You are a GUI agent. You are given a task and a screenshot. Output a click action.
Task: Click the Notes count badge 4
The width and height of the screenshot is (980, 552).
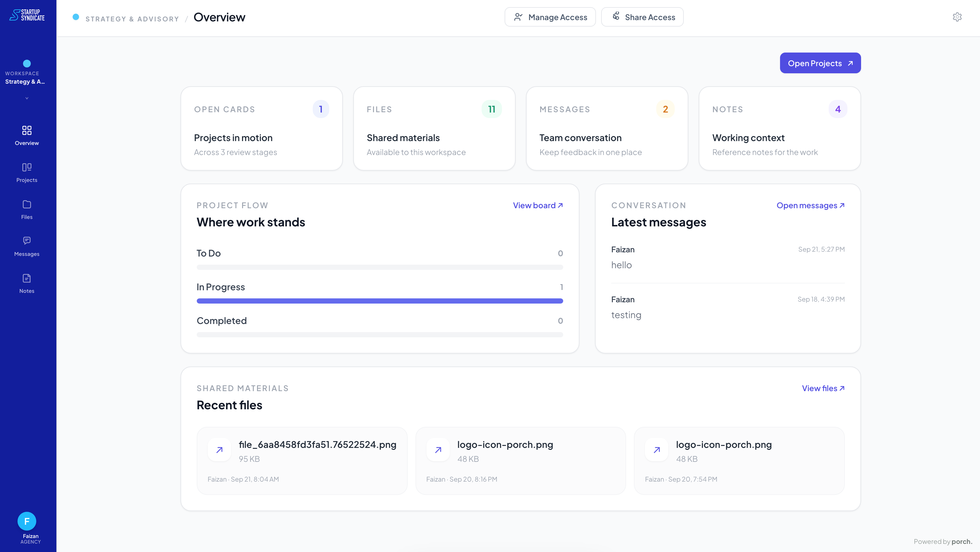tap(838, 109)
